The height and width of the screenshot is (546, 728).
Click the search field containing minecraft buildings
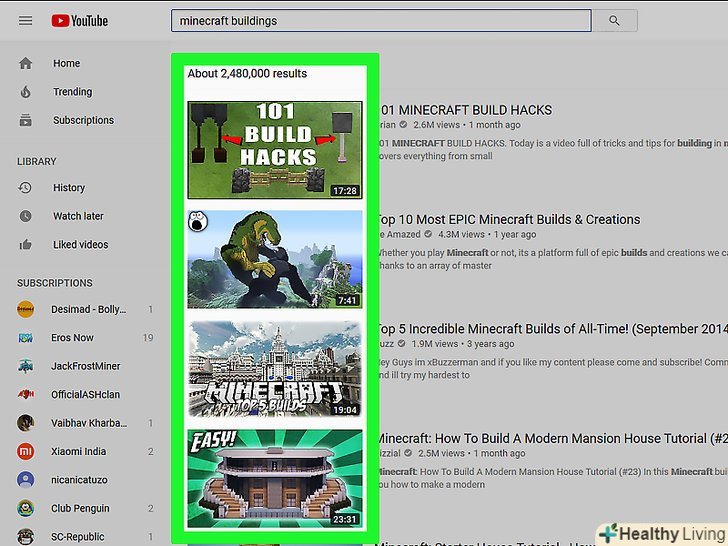click(381, 20)
